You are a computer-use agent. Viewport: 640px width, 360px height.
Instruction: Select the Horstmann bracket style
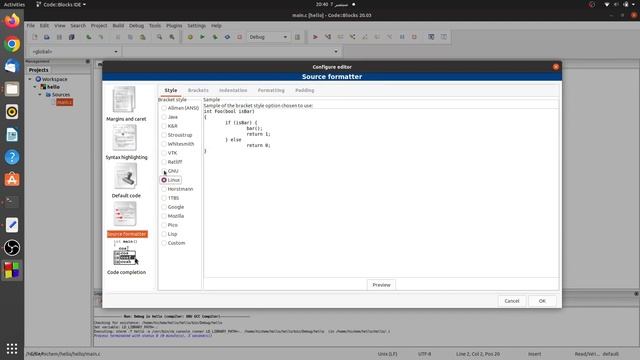coord(177,189)
